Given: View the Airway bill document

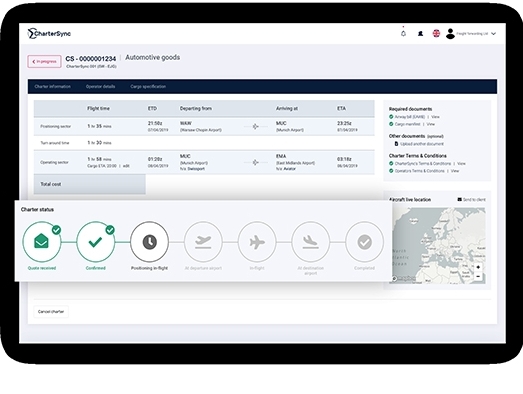Looking at the screenshot, I should coord(435,117).
